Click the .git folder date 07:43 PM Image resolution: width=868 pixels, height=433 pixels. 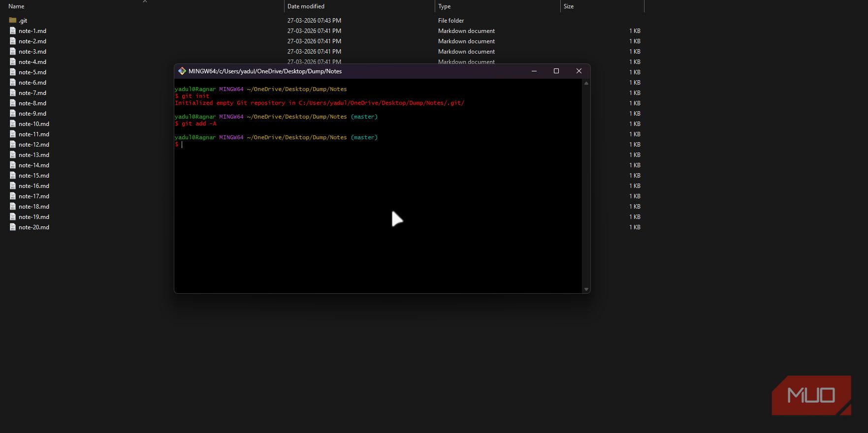[x=314, y=20]
